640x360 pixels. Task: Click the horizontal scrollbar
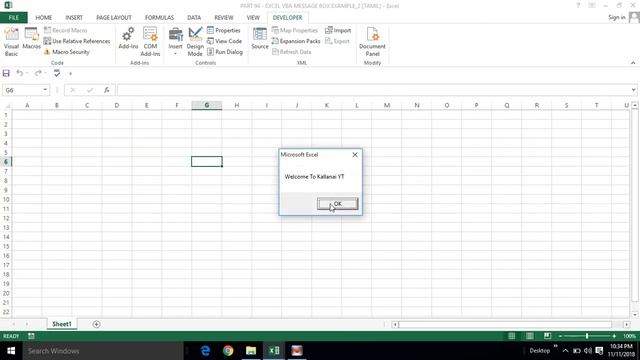(505, 324)
